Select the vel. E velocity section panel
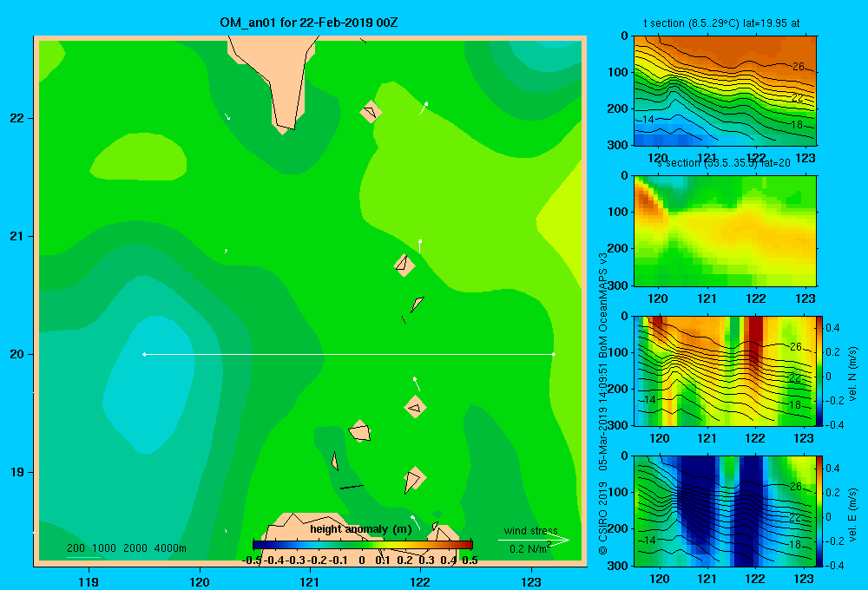868x590 pixels. [725, 511]
